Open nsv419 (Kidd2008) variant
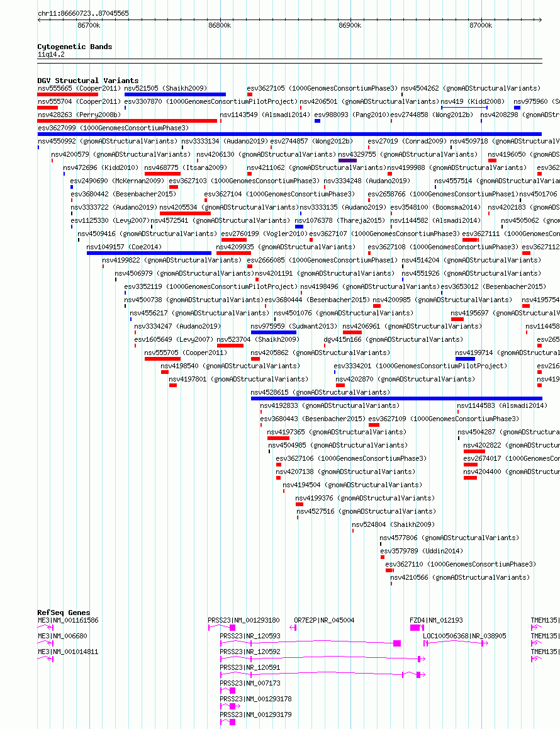 [473, 101]
